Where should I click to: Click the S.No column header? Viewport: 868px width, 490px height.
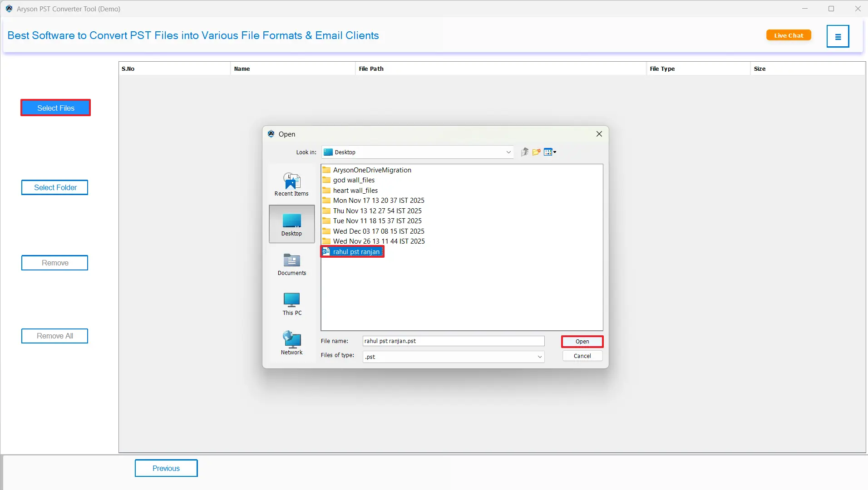(174, 69)
